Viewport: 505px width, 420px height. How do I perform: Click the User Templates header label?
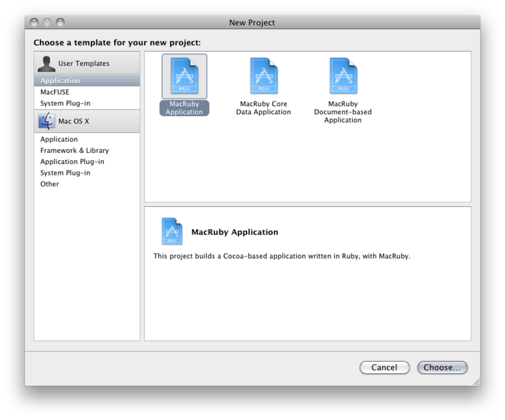(84, 63)
